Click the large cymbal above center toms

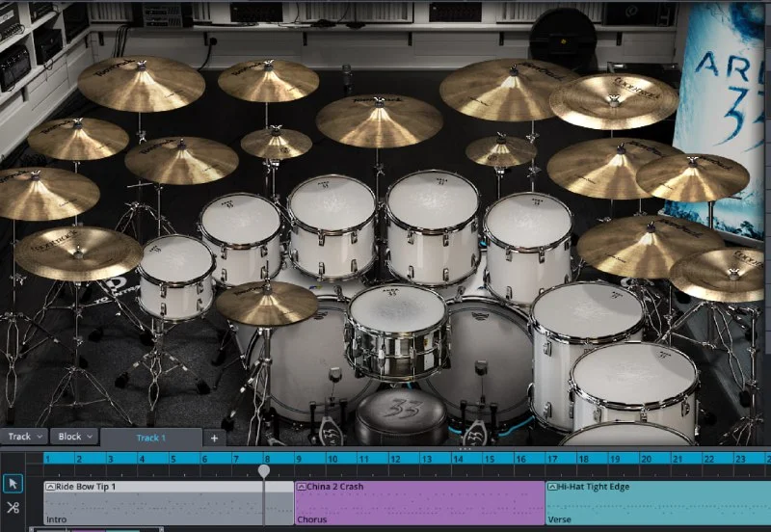pyautogui.click(x=379, y=120)
